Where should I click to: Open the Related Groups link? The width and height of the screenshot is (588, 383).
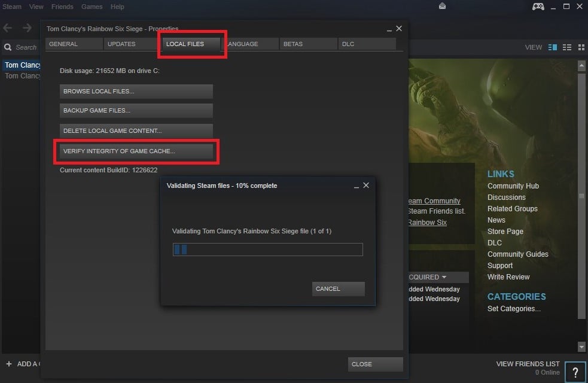(512, 209)
